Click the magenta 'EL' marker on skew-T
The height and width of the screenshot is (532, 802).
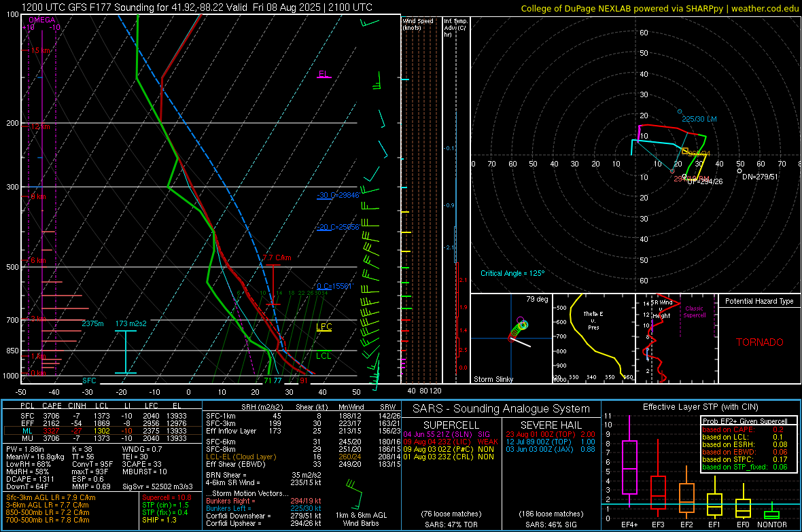[324, 74]
